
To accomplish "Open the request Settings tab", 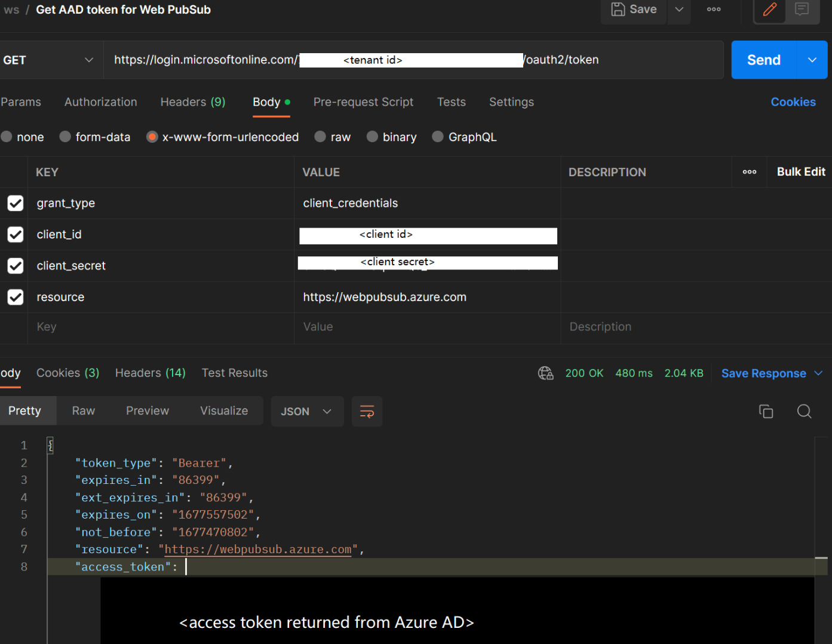I will tap(512, 102).
